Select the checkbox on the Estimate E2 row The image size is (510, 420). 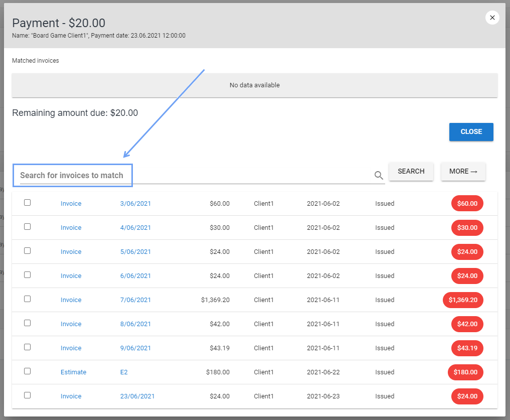(x=27, y=371)
